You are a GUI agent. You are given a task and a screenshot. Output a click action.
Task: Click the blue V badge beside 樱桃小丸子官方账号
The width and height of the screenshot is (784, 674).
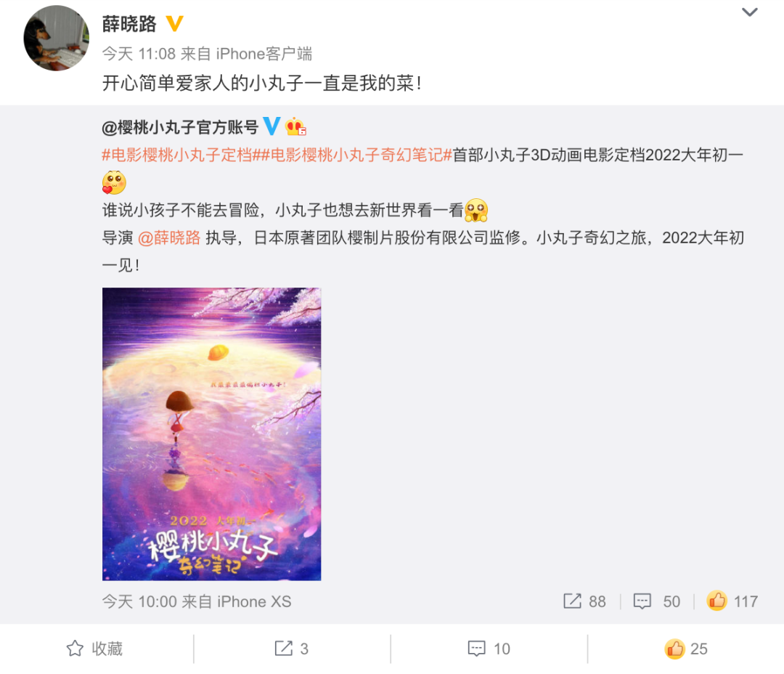[271, 126]
